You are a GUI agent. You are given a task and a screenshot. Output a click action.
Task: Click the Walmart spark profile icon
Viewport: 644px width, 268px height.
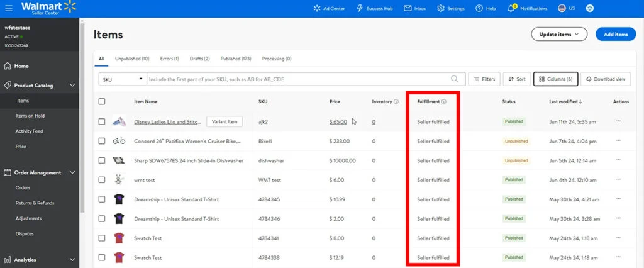(590, 8)
